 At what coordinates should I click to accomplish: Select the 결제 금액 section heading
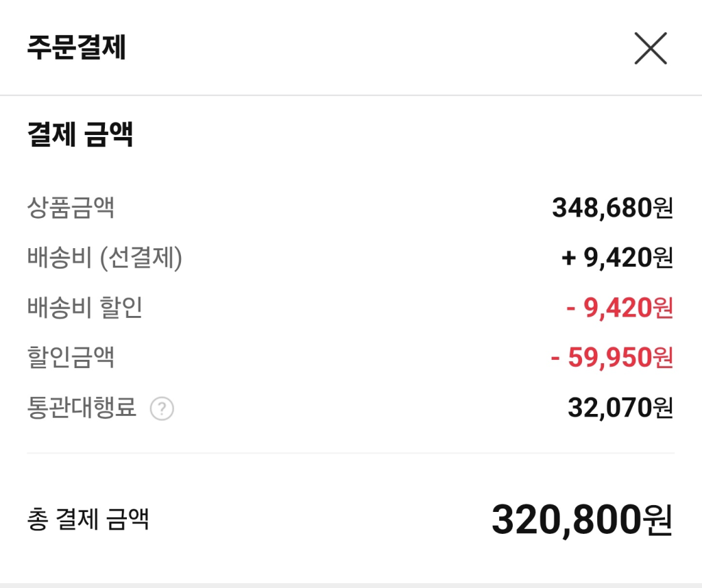click(x=80, y=134)
